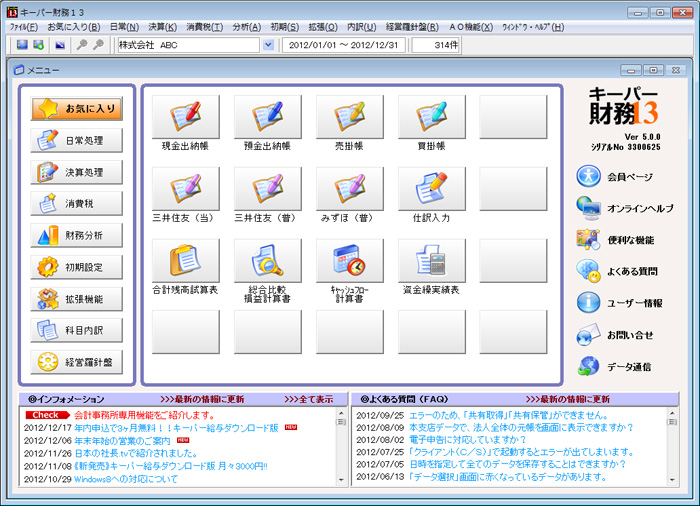Click the 便利な機能 useful features icon

pyautogui.click(x=588, y=240)
